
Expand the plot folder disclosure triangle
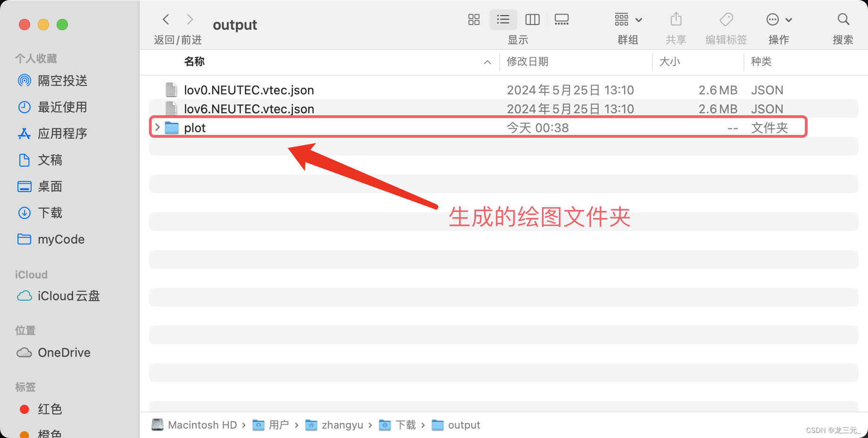157,127
